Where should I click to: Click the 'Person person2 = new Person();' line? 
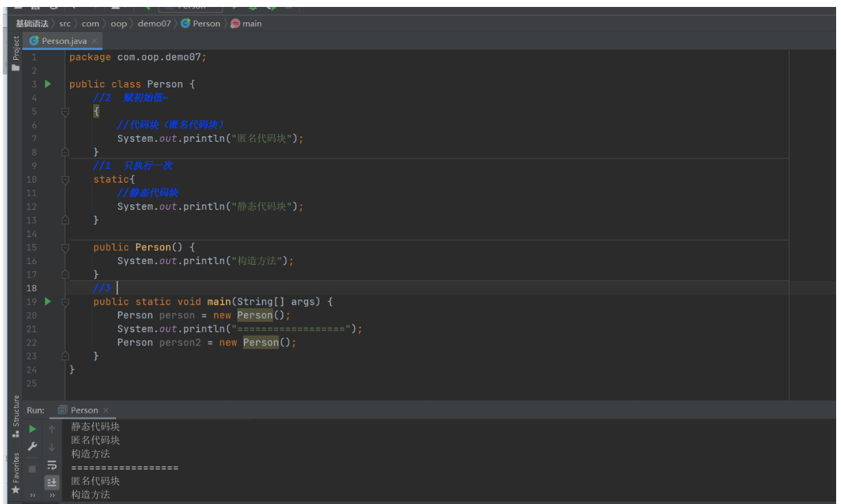point(207,343)
